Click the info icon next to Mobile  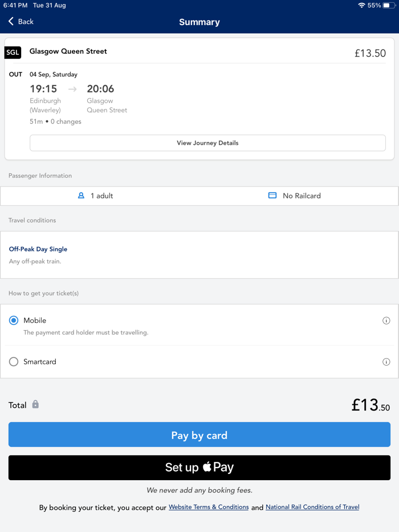[x=386, y=320]
